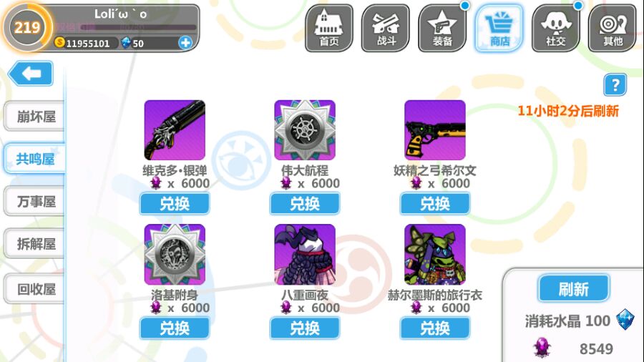Open the question mark help icon

[615, 84]
